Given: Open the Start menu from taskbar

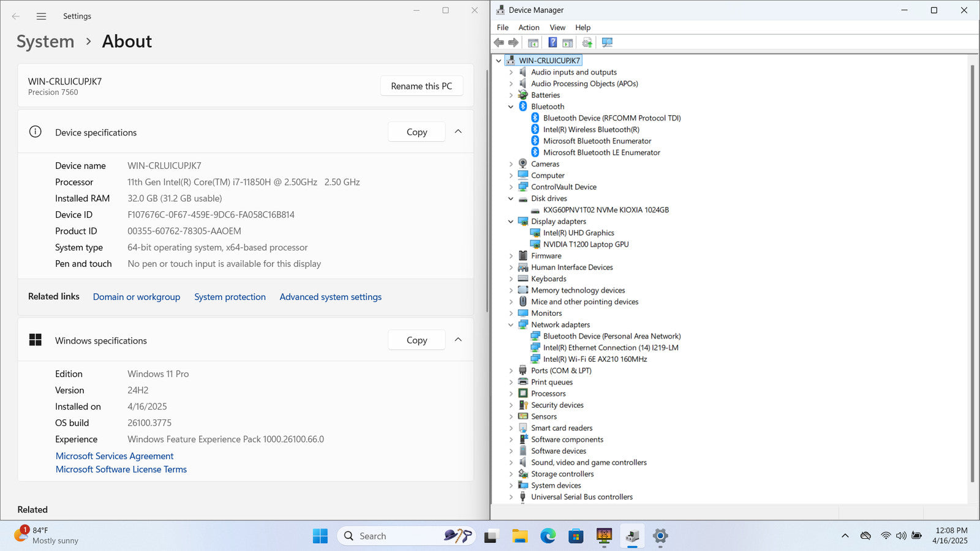Looking at the screenshot, I should [320, 536].
